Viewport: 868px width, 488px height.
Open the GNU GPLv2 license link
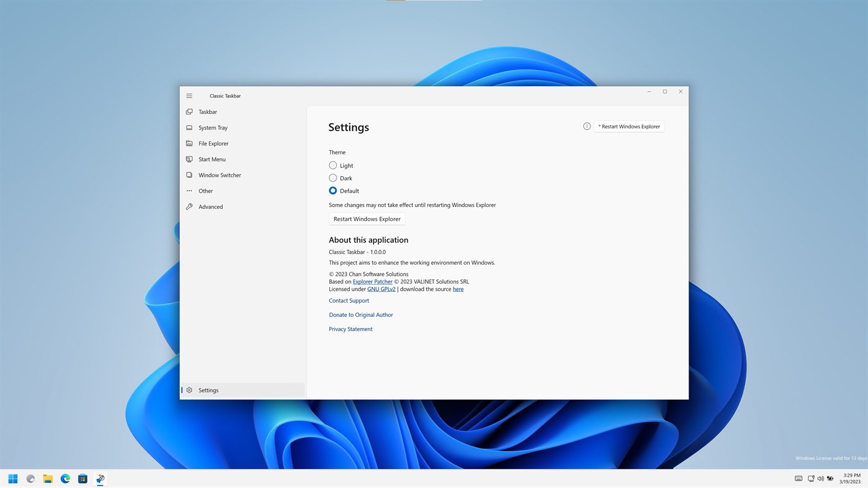380,288
